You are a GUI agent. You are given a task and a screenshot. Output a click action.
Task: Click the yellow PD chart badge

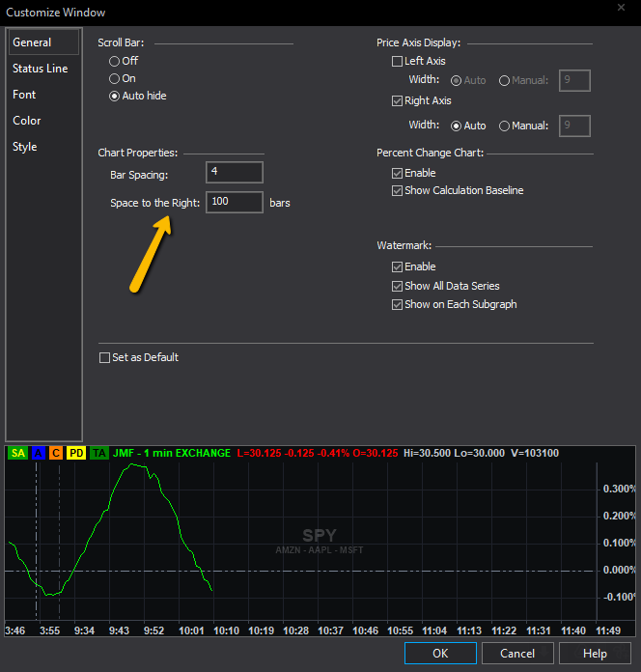click(77, 453)
